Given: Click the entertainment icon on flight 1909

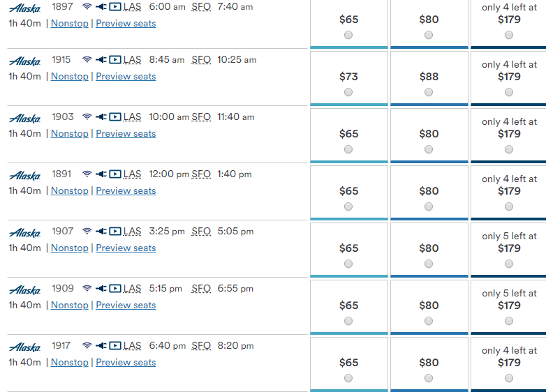Looking at the screenshot, I should click(x=115, y=288).
